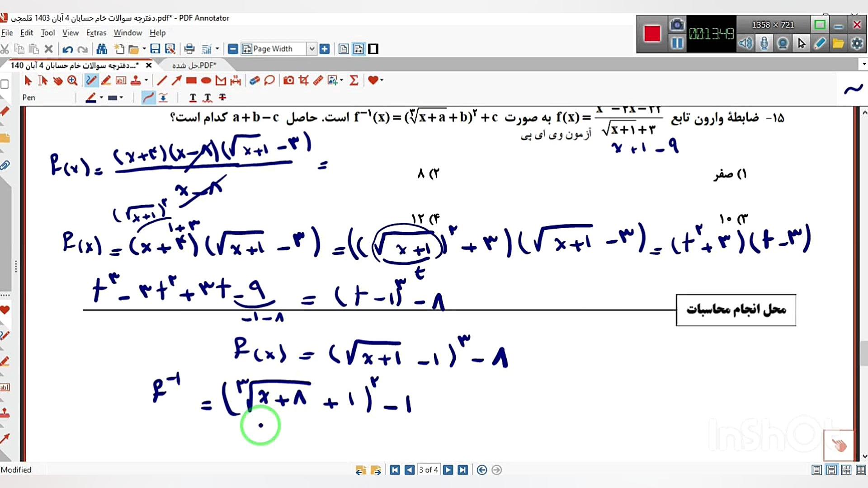The width and height of the screenshot is (868, 488).
Task: Expand the pen color dropdown arrow
Action: (x=101, y=98)
